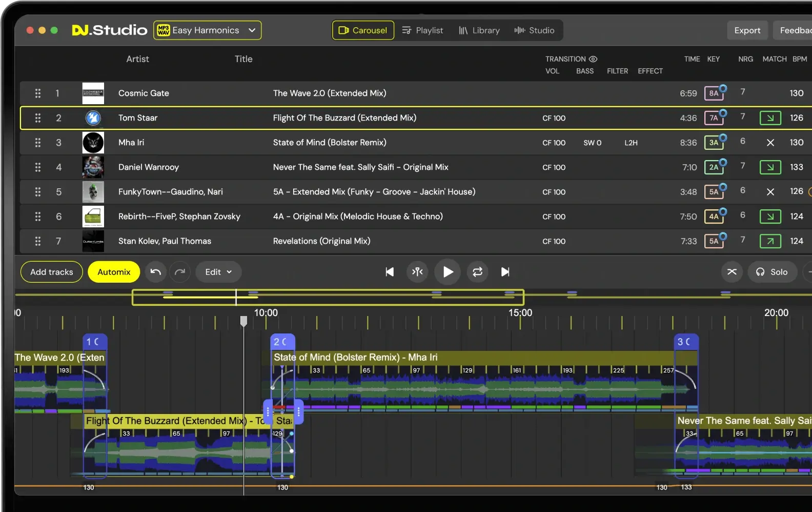Toggle the Transition eye visibility icon
Image resolution: width=812 pixels, height=512 pixels.
[x=593, y=59]
